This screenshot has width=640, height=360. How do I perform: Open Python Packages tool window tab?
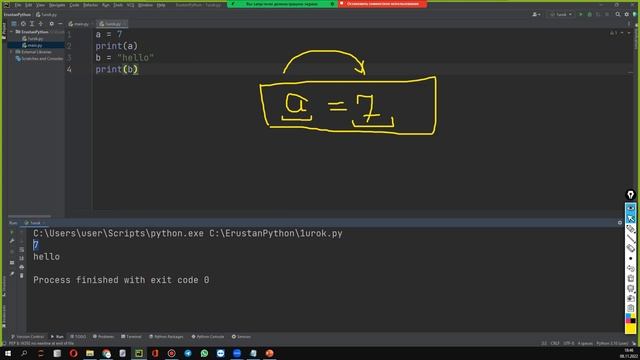tap(166, 337)
